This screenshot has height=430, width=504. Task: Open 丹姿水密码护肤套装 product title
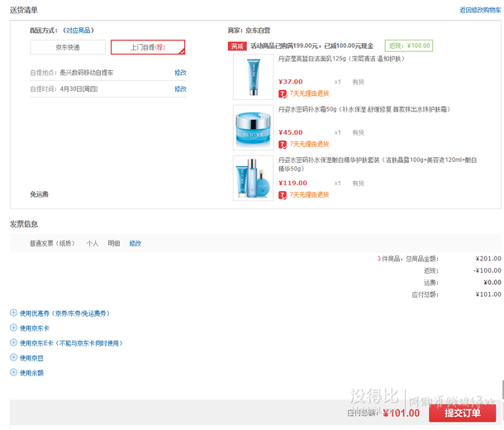378,165
